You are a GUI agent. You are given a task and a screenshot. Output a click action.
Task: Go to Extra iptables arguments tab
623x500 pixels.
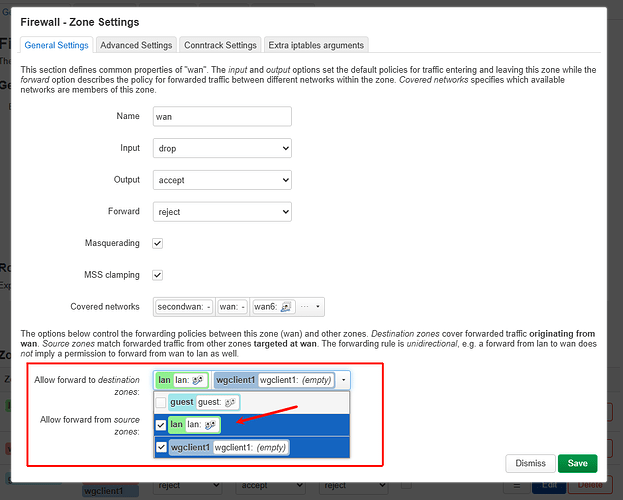315,45
